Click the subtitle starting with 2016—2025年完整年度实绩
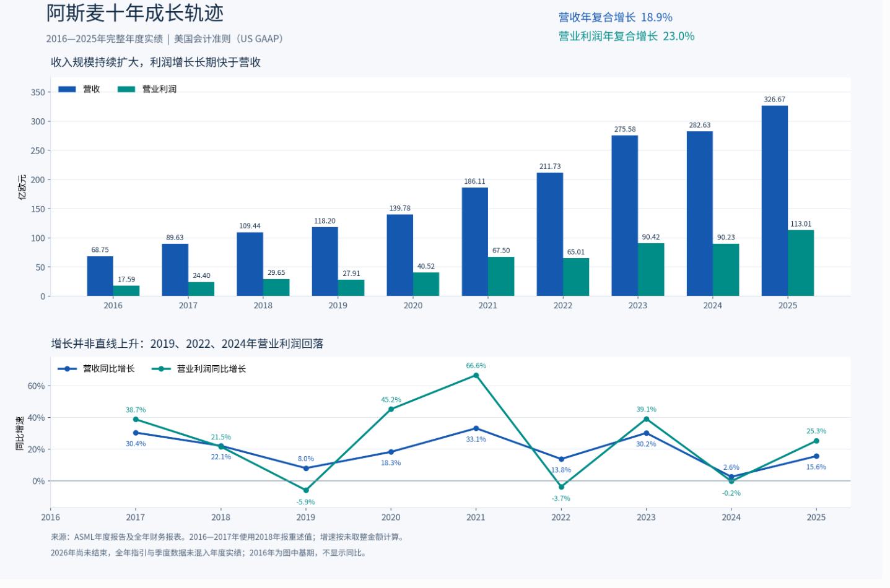890x588 pixels. click(165, 38)
